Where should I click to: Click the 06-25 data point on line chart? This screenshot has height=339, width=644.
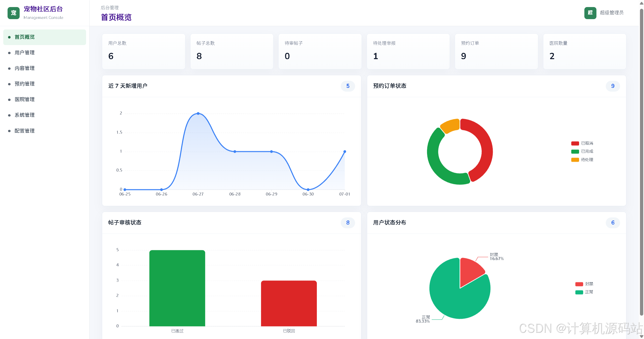click(125, 190)
